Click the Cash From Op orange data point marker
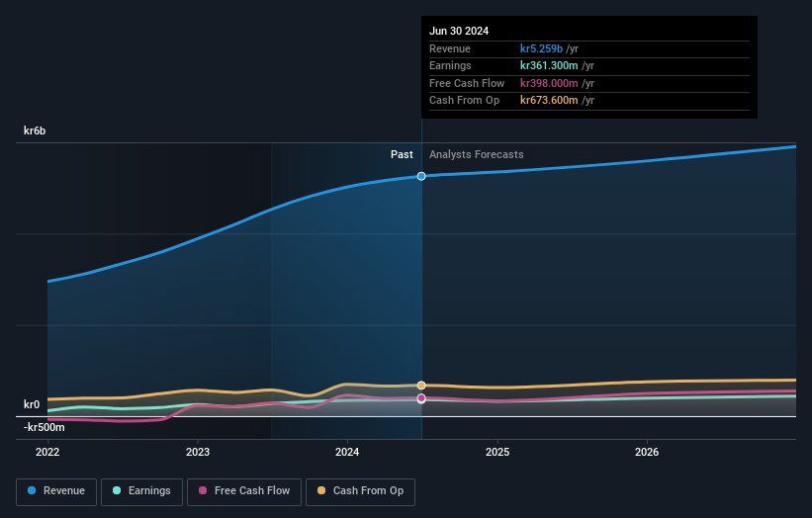Screen dimensions: 812x518 tap(421, 386)
